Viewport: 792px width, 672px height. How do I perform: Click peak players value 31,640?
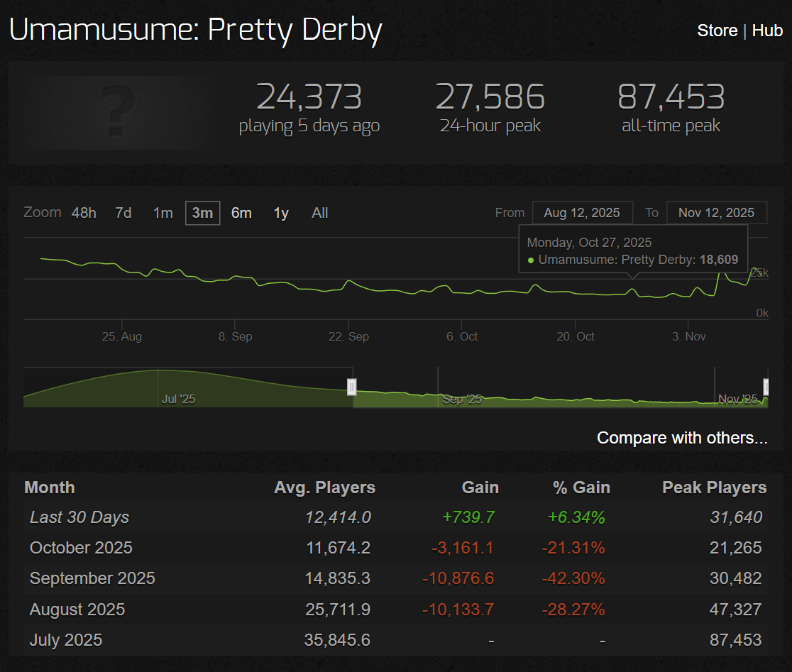coord(736,517)
